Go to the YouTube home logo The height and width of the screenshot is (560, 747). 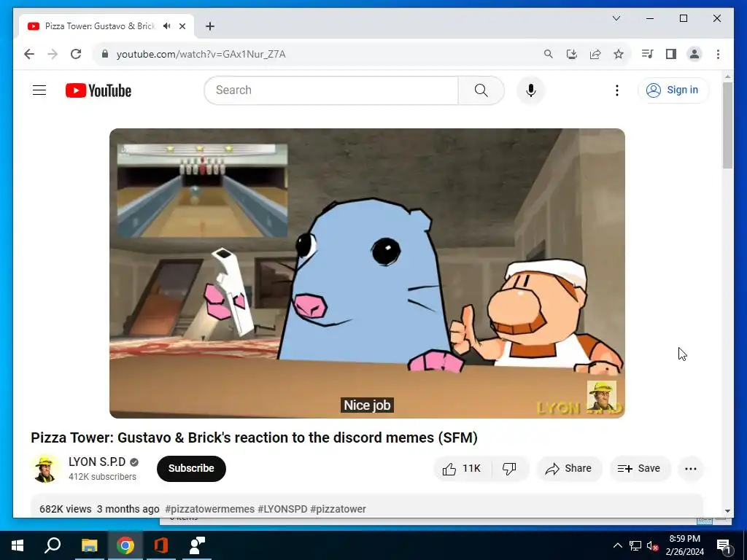[98, 90]
